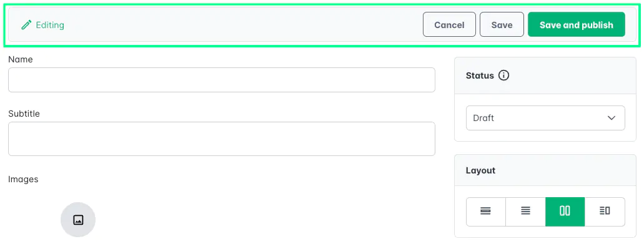644x249 pixels.
Task: Click the Status panel heading
Action: coord(480,76)
